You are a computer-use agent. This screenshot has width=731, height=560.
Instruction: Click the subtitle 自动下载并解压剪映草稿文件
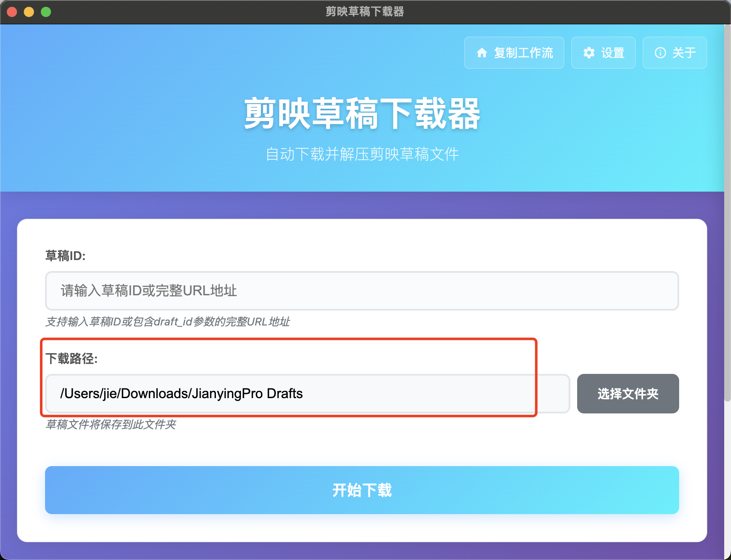(x=362, y=154)
